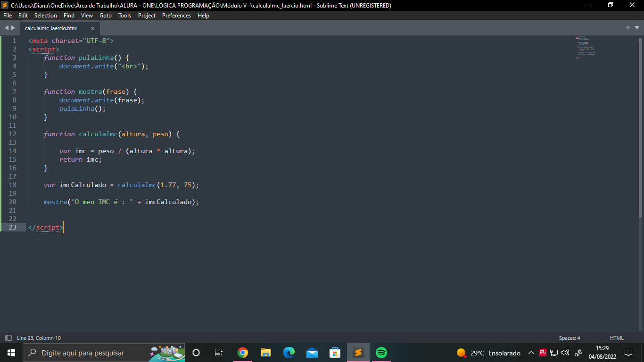This screenshot has height=362, width=644.
Task: Click the "return imc;" statement
Action: [81, 159]
